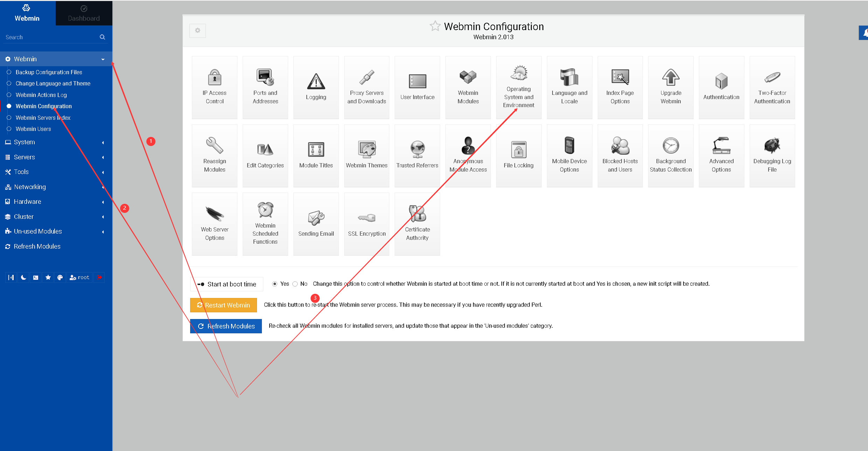Image resolution: width=868 pixels, height=451 pixels.
Task: Click the logout icon next to root
Action: pyautogui.click(x=99, y=277)
